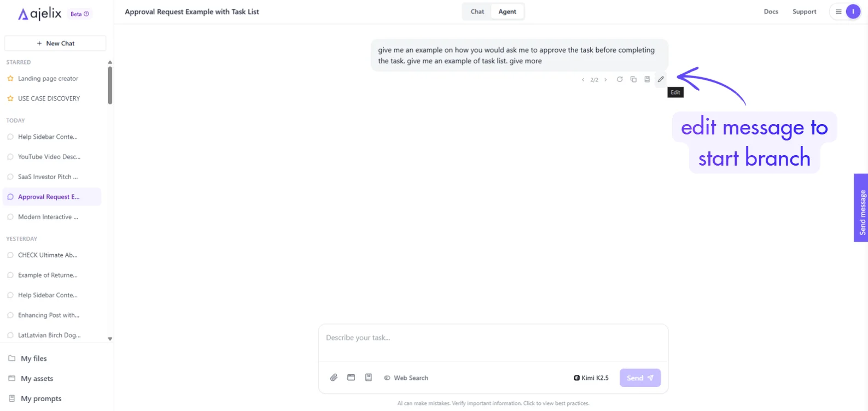The height and width of the screenshot is (411, 868).
Task: Click the regenerate icon below the message
Action: tap(620, 79)
